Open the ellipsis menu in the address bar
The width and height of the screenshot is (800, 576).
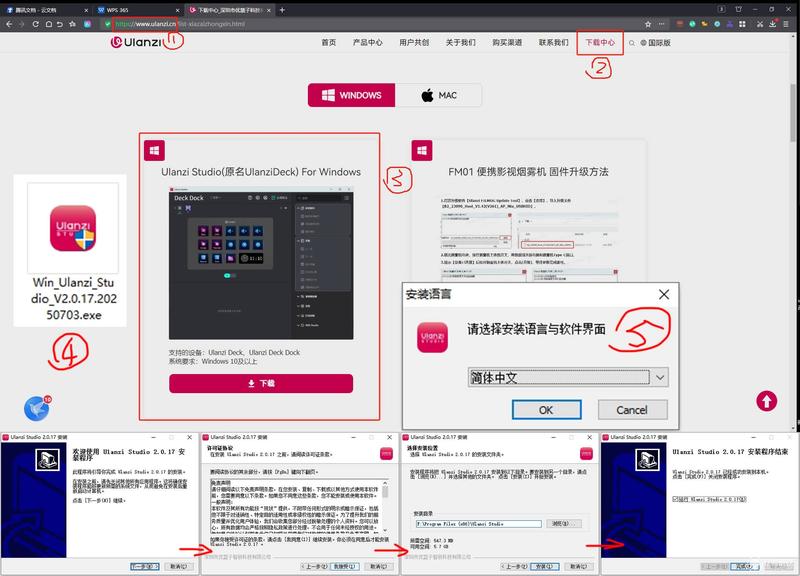point(661,24)
